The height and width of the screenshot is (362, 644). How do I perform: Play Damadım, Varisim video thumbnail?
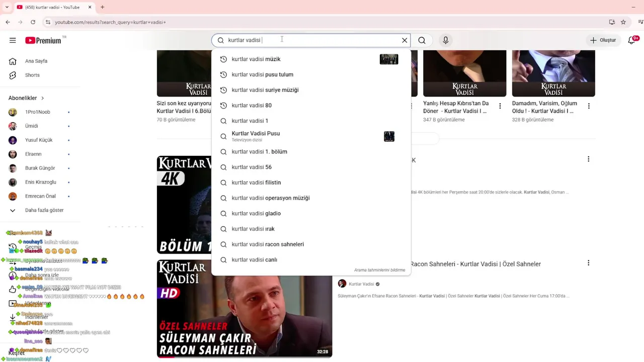pos(553,73)
